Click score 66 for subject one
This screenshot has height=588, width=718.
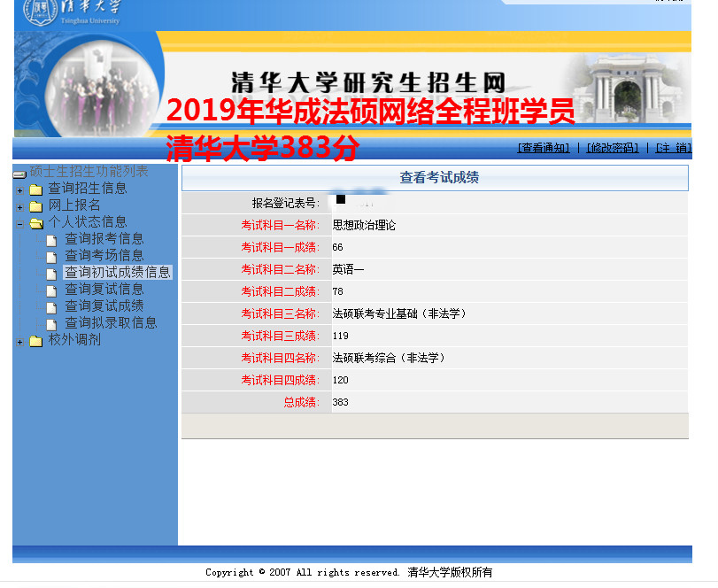[x=337, y=247]
